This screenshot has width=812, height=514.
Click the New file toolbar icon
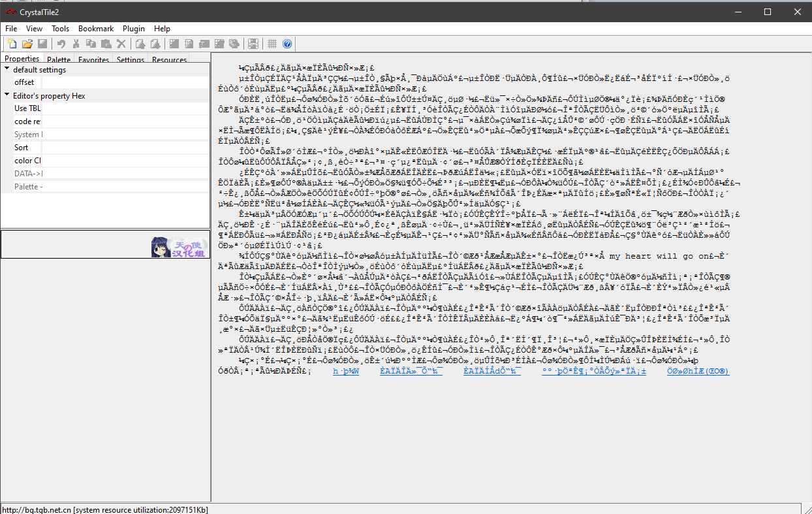pyautogui.click(x=12, y=44)
